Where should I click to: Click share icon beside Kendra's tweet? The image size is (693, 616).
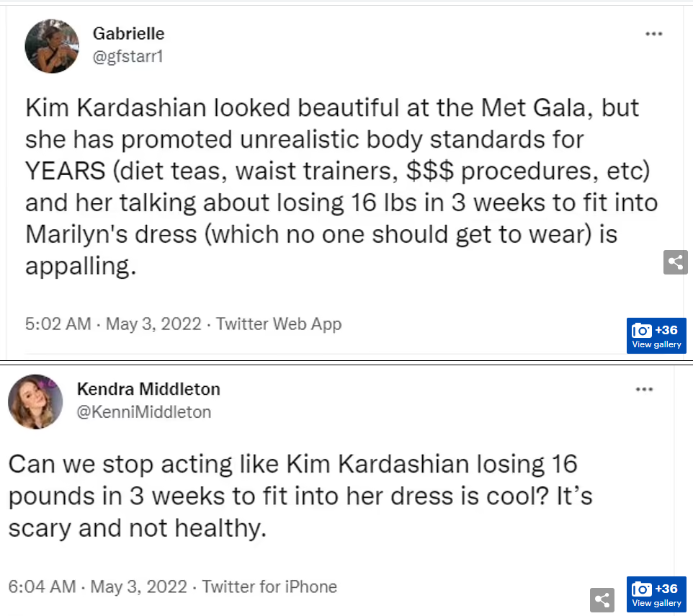[x=602, y=599]
